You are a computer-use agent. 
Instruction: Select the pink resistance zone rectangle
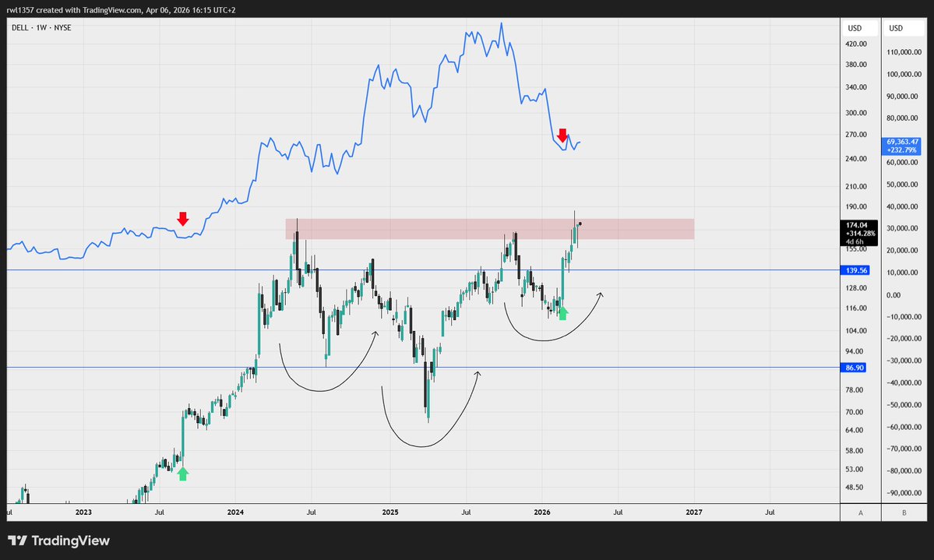coord(490,229)
